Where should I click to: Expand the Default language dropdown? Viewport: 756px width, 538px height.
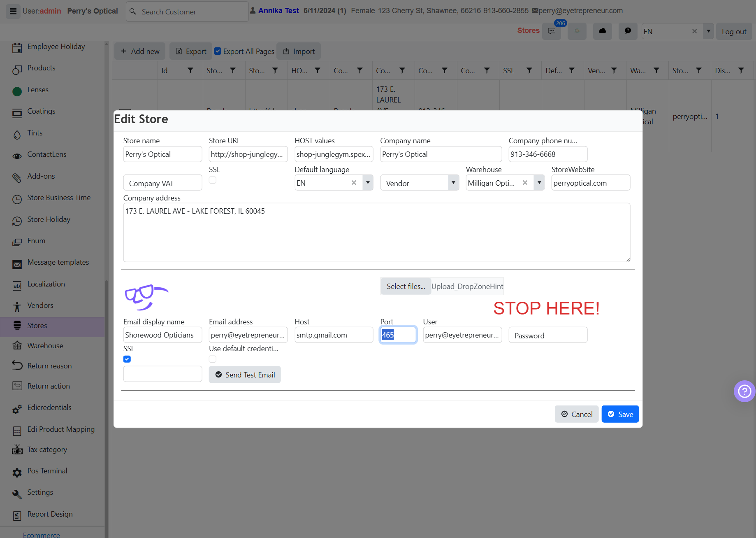[368, 183]
